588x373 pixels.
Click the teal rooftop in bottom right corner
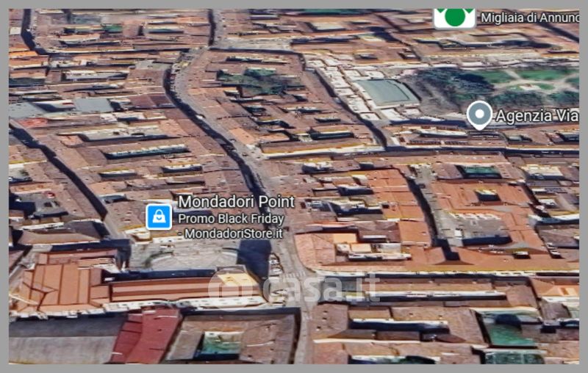(x=506, y=333)
